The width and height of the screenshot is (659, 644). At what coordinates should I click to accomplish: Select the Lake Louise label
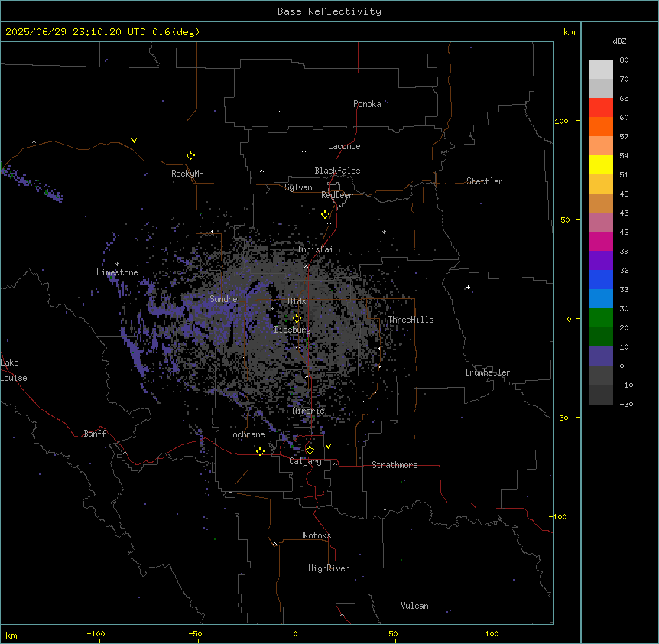[12, 370]
